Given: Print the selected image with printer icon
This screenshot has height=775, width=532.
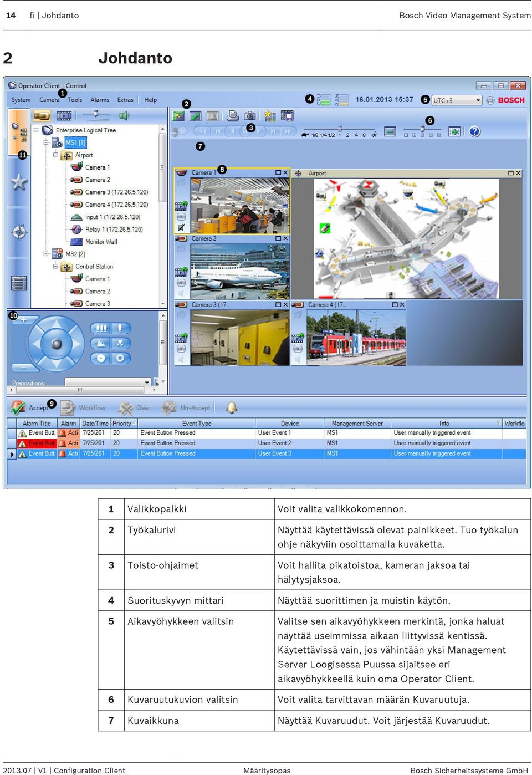Looking at the screenshot, I should click(x=233, y=115).
